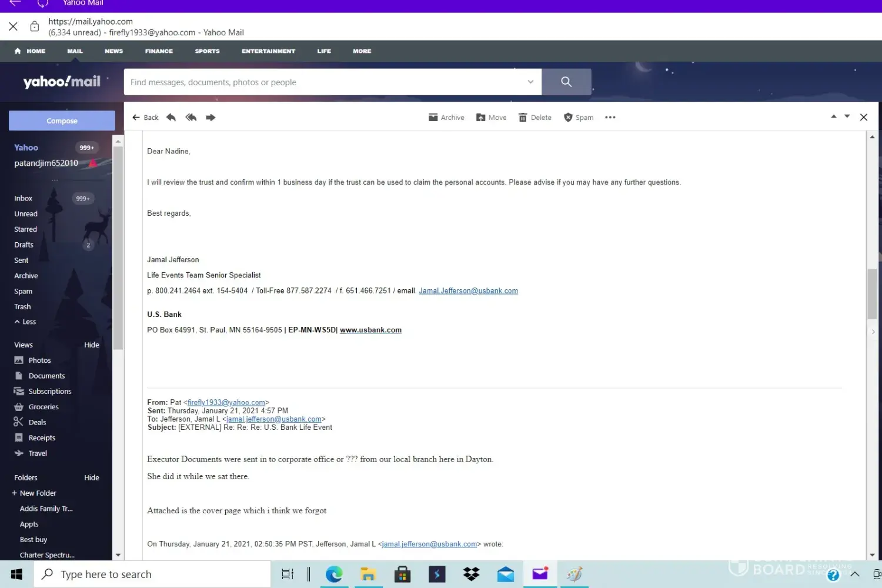Open the Drafts folder
Viewport: 882px width, 588px height.
coord(24,245)
